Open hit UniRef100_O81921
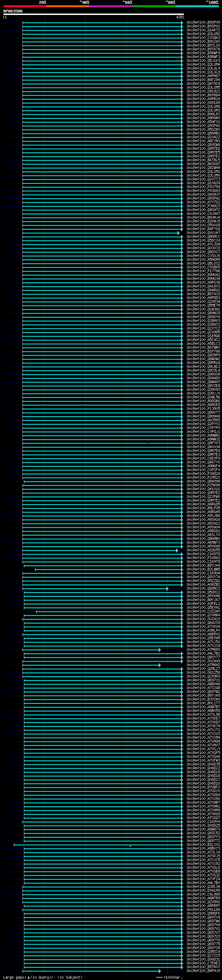Screen dimensions: 222x980 [x=203, y=91]
